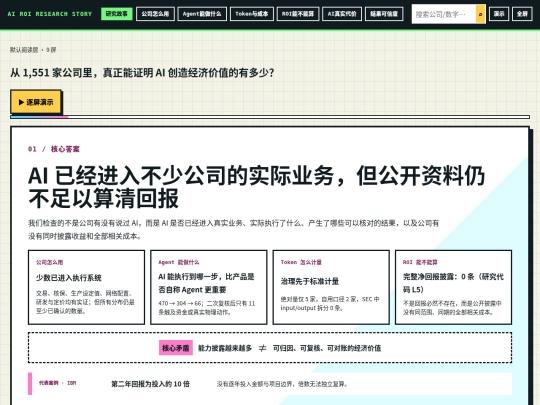
Task: Click the 核心矛盾 pink label
Action: [176, 348]
